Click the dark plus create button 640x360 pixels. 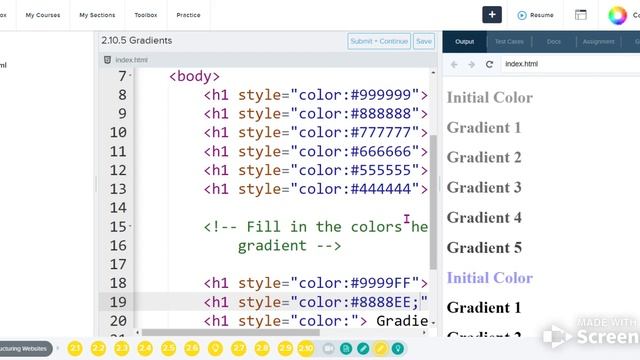click(x=492, y=15)
